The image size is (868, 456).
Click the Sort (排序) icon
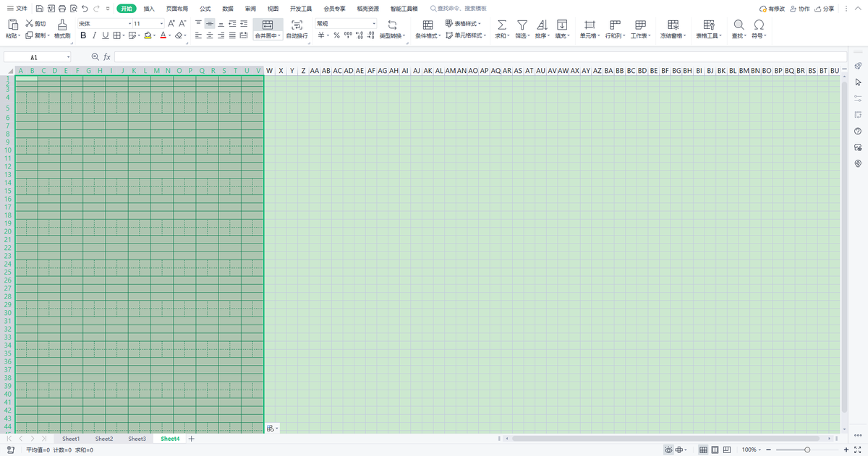tap(542, 25)
